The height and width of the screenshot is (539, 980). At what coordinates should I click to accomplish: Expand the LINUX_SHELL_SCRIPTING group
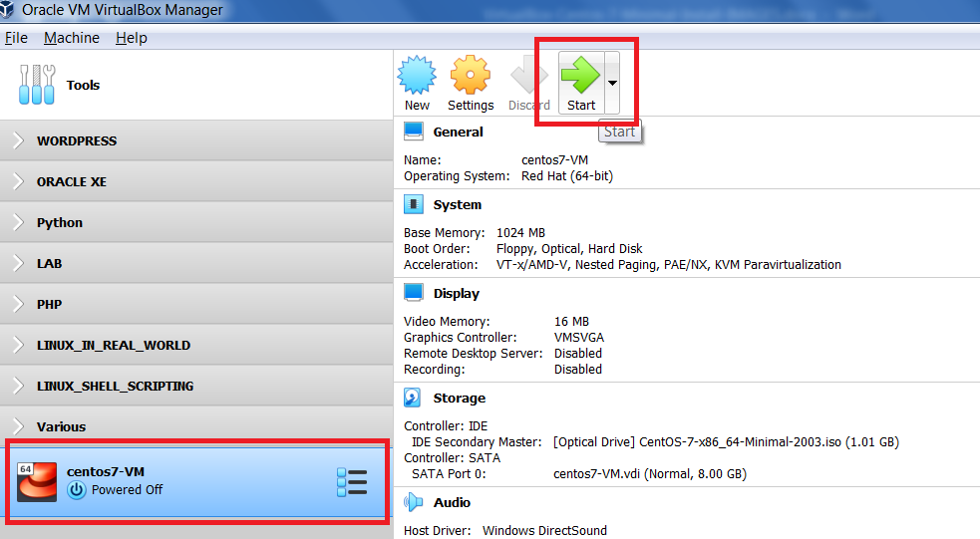pyautogui.click(x=18, y=386)
